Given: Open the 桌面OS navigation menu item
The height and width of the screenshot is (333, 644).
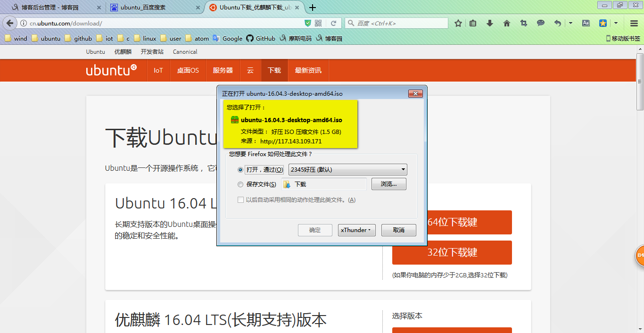Looking at the screenshot, I should [188, 70].
